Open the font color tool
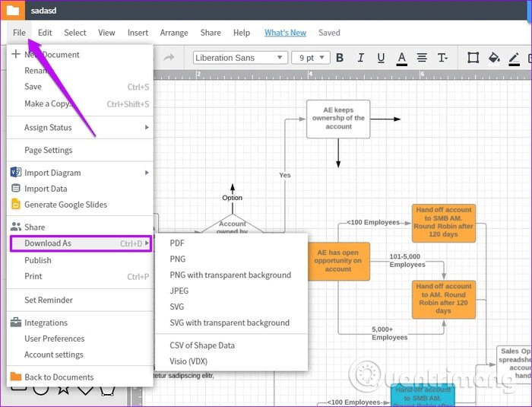Screen dimensions: 532x407 [402, 59]
